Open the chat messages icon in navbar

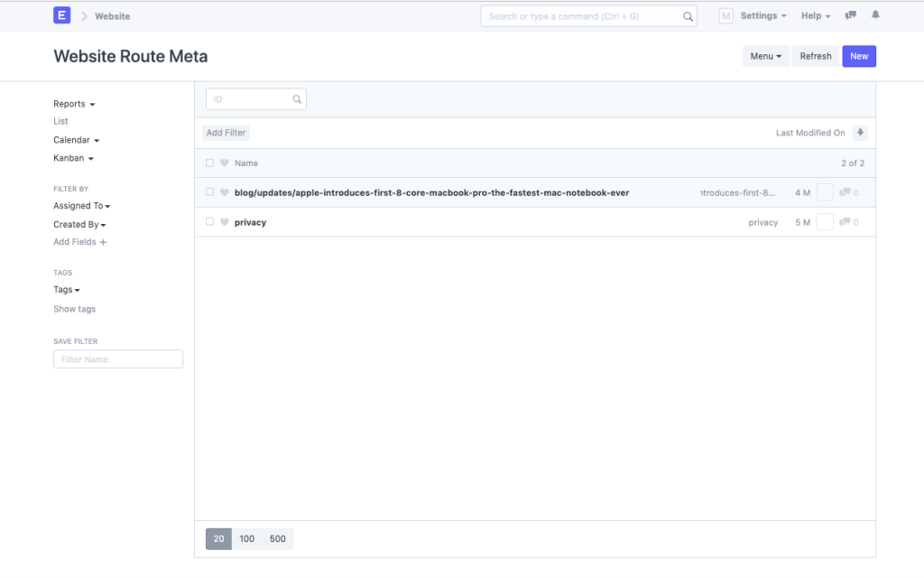(850, 15)
